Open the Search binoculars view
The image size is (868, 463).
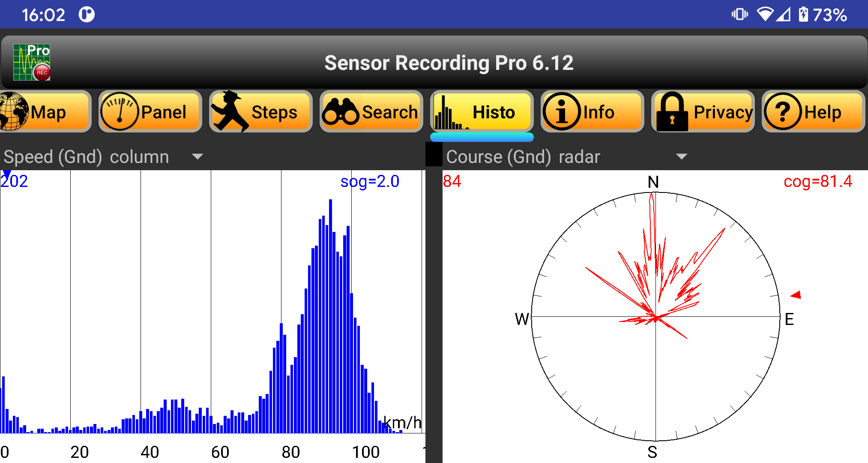tap(371, 111)
